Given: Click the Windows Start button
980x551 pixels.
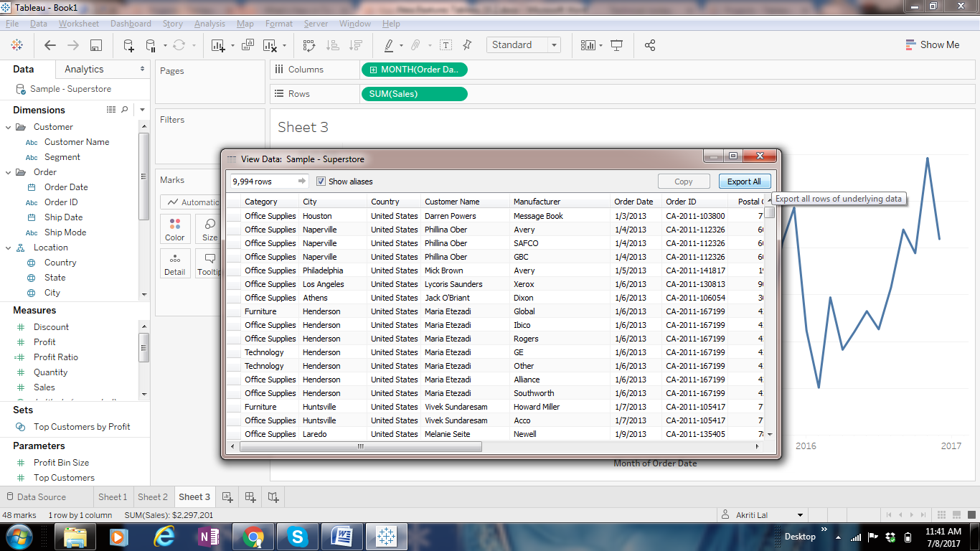Looking at the screenshot, I should tap(19, 536).
